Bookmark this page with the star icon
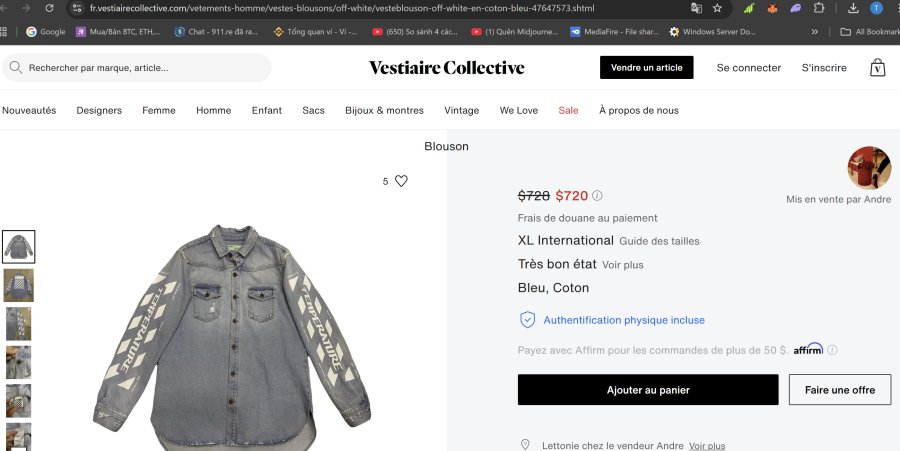The height and width of the screenshot is (451, 900). (717, 8)
